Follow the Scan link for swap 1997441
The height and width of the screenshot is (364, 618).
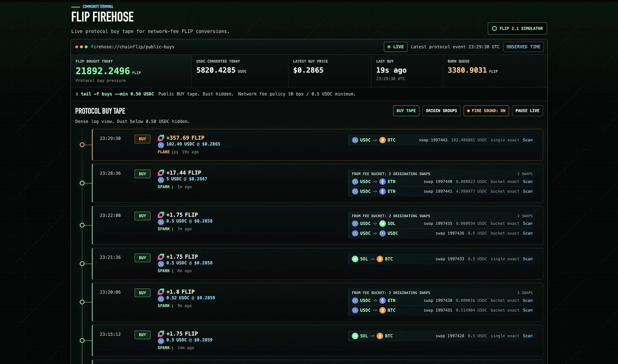pyautogui.click(x=528, y=191)
